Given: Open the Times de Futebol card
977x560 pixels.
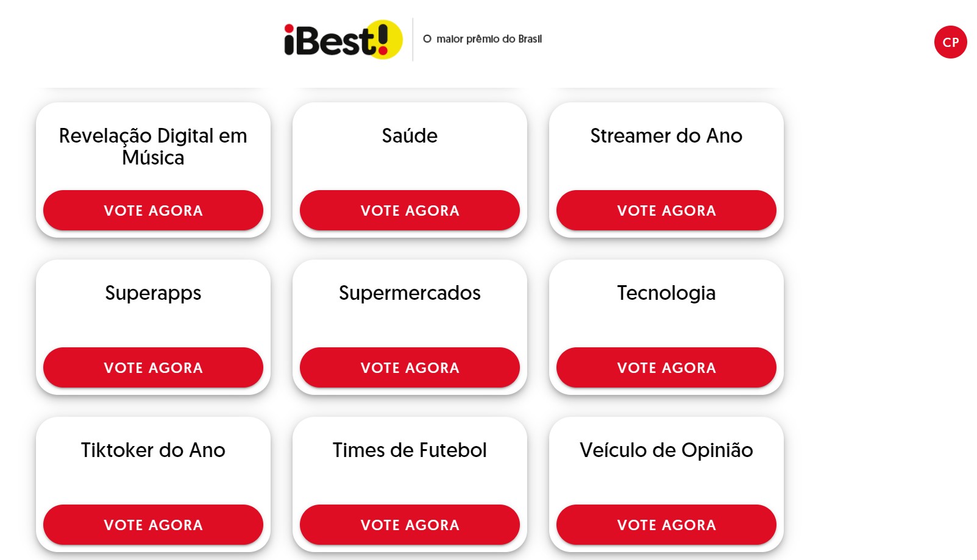Looking at the screenshot, I should pyautogui.click(x=410, y=450).
